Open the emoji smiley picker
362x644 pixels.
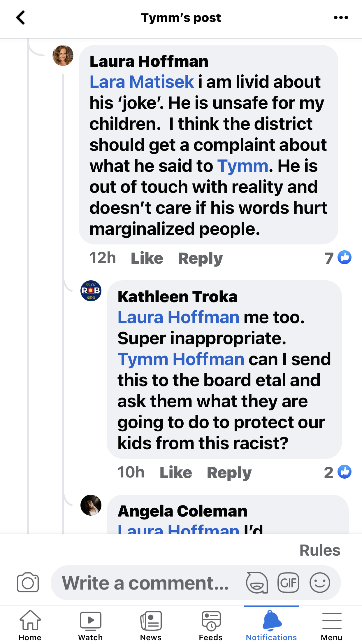pyautogui.click(x=320, y=583)
